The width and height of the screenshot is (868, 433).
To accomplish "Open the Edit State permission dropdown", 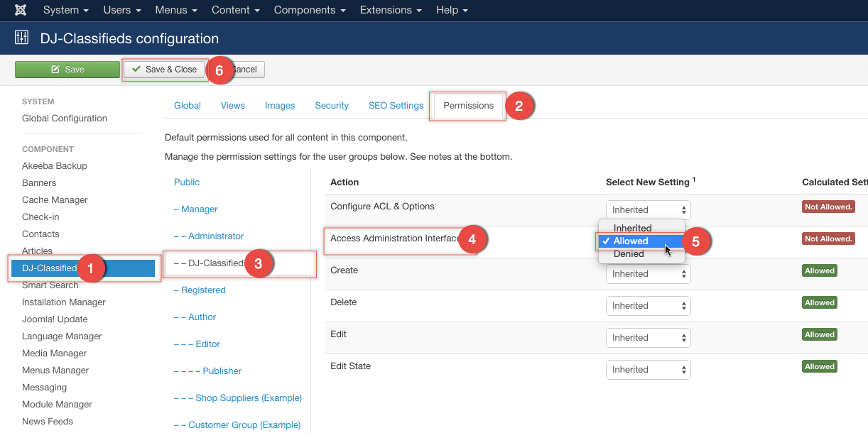I will pyautogui.click(x=649, y=370).
